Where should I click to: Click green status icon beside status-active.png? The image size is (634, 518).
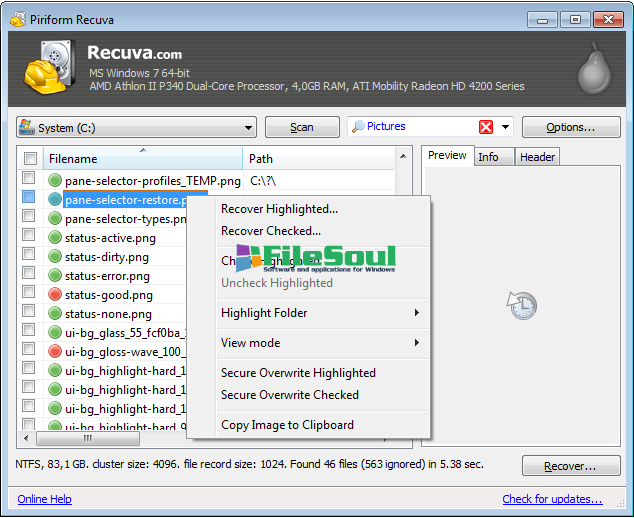pyautogui.click(x=55, y=238)
